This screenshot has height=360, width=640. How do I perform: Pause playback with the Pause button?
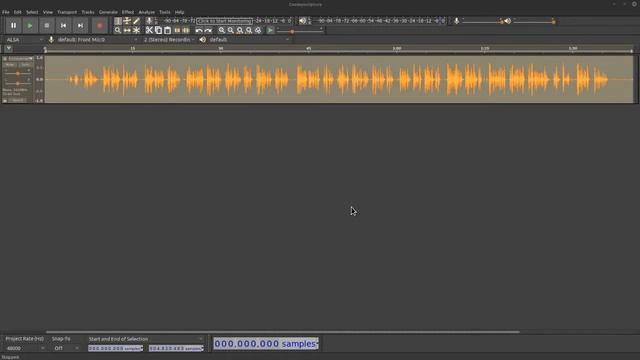[x=13, y=26]
